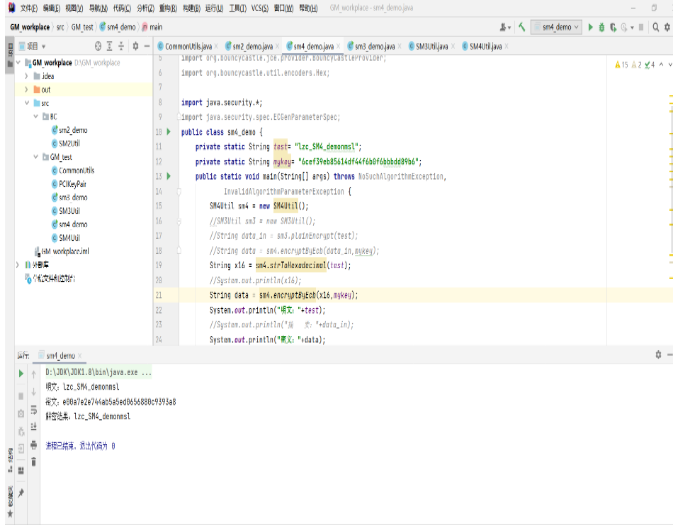This screenshot has width=673, height=525.
Task: Collapse the BC package
Action: 36,116
